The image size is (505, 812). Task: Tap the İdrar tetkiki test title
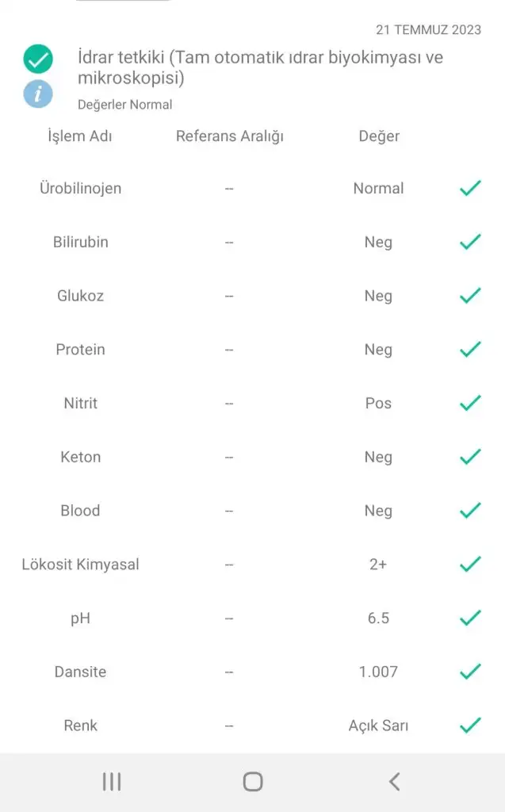tap(260, 67)
